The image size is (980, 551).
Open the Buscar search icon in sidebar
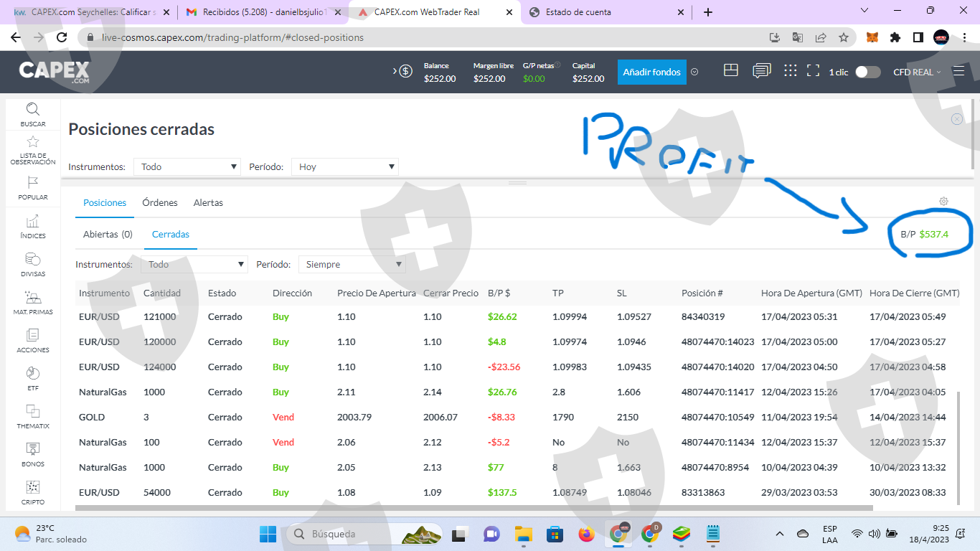33,109
